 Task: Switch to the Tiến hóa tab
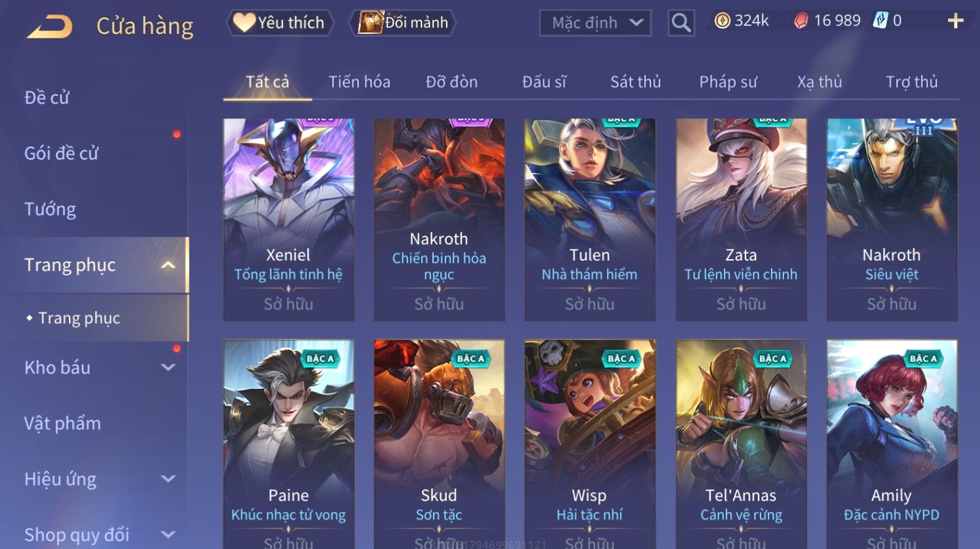[x=359, y=82]
